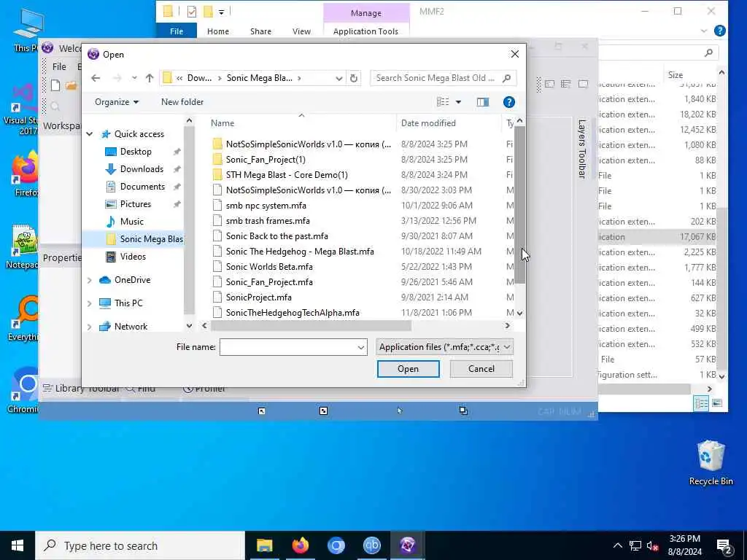This screenshot has width=747, height=560.
Task: Create a New folder
Action: point(182,102)
